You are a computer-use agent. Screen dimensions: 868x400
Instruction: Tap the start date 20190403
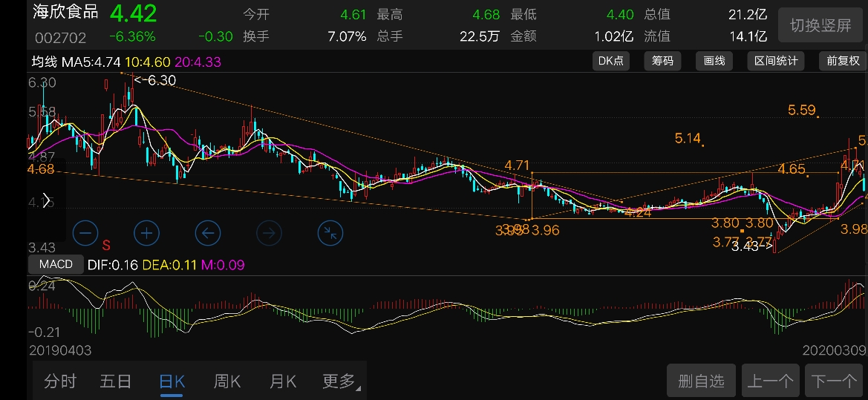[x=60, y=350]
